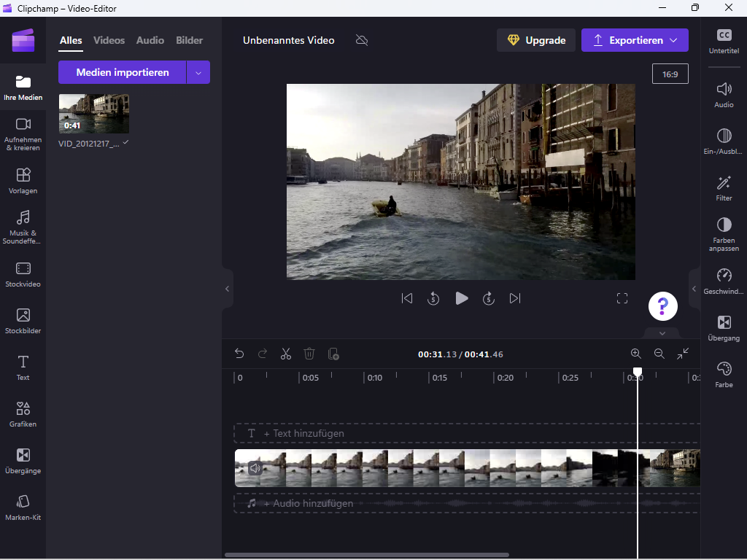Open the Stockvideo library in left sidebar
Screen dimensions: 747x560
tap(23, 274)
